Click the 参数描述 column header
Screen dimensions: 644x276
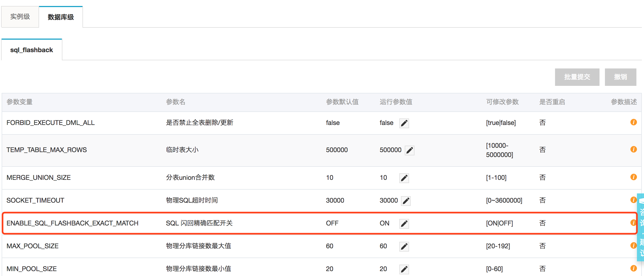pos(624,102)
